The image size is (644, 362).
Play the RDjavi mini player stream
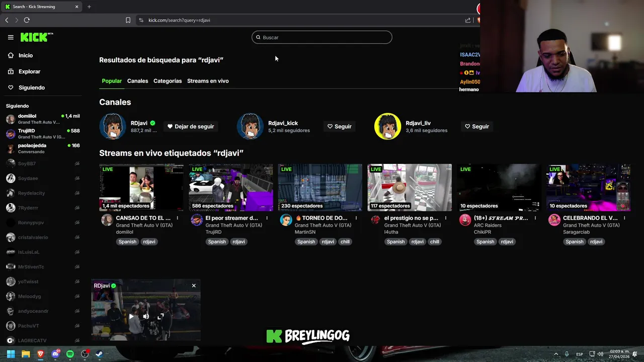pos(131,316)
